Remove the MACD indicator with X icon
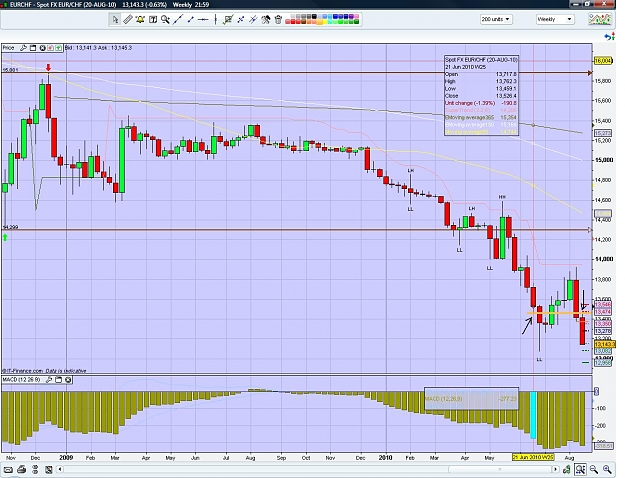The height and width of the screenshot is (478, 625). point(68,380)
